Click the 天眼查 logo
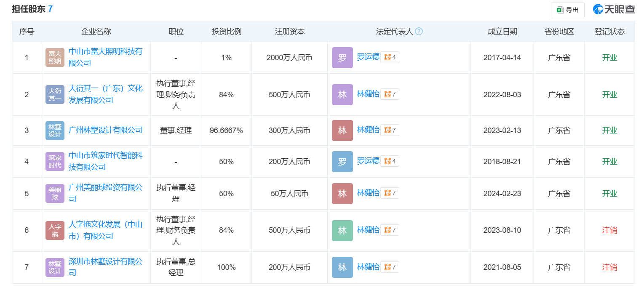The width and height of the screenshot is (644, 293). [614, 10]
